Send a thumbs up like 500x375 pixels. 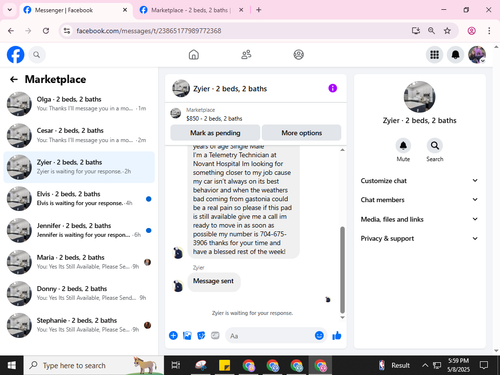pos(337,335)
